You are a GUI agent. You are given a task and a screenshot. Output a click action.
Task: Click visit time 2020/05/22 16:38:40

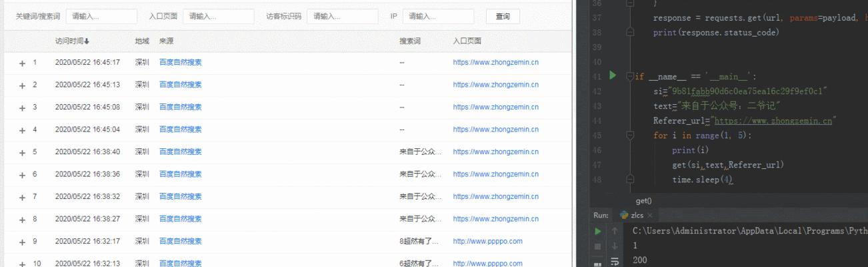click(x=87, y=152)
